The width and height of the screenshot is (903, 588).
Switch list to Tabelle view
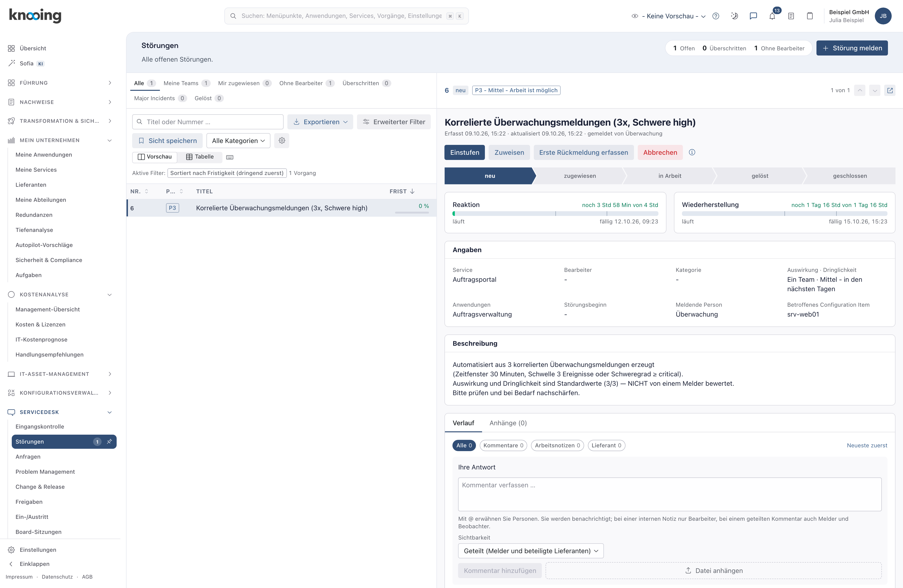[x=200, y=157]
